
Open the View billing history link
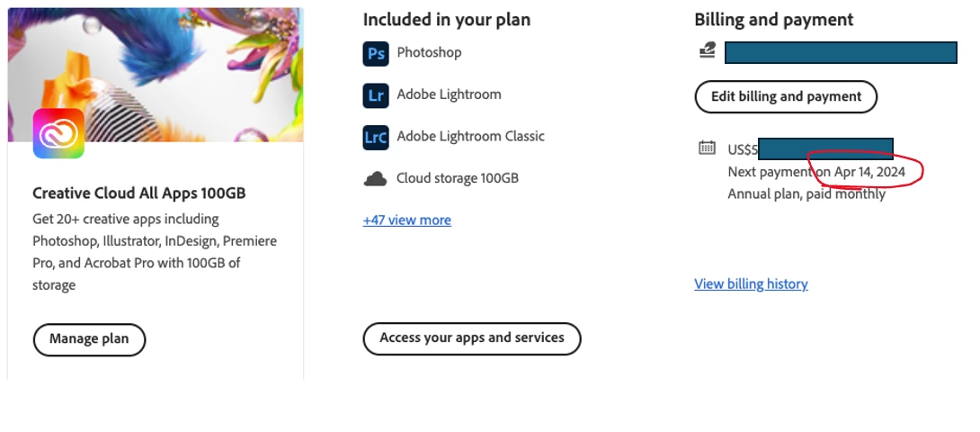click(x=751, y=283)
